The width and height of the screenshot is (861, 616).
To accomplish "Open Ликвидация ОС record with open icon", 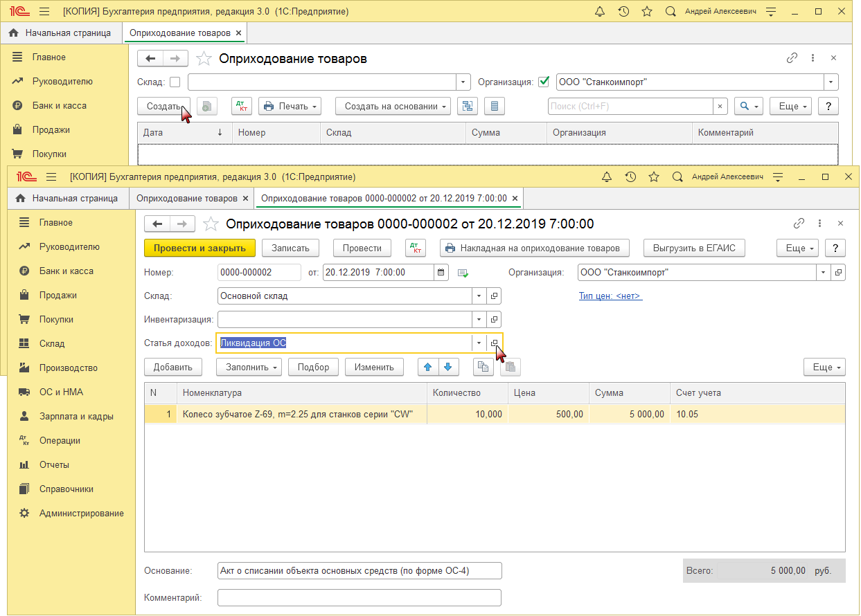I will tap(494, 343).
